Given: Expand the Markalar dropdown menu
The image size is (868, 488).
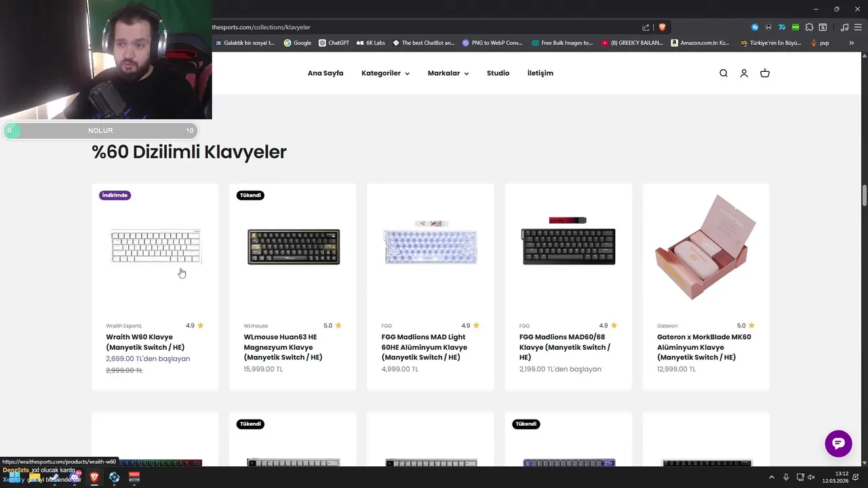Looking at the screenshot, I should coord(448,73).
